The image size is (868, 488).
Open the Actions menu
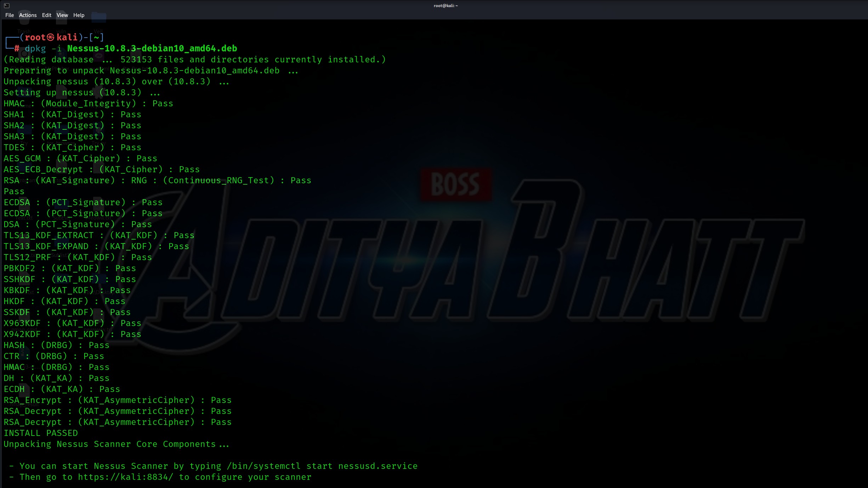coord(28,15)
